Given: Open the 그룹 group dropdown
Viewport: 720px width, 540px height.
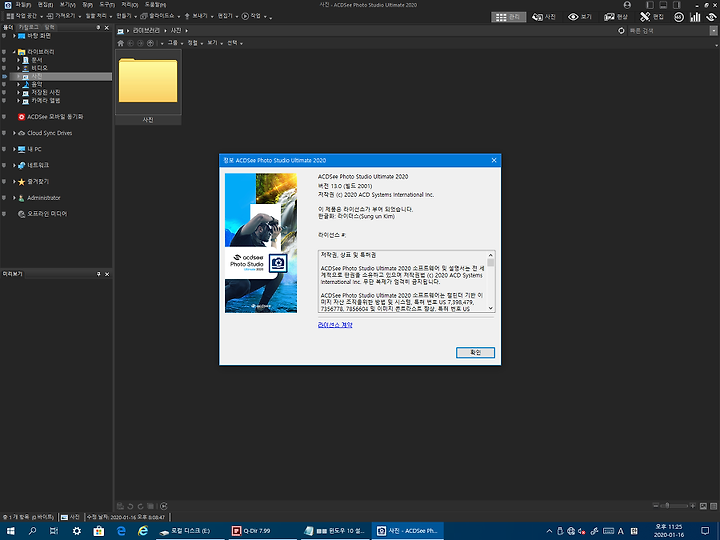Looking at the screenshot, I should click(x=175, y=43).
